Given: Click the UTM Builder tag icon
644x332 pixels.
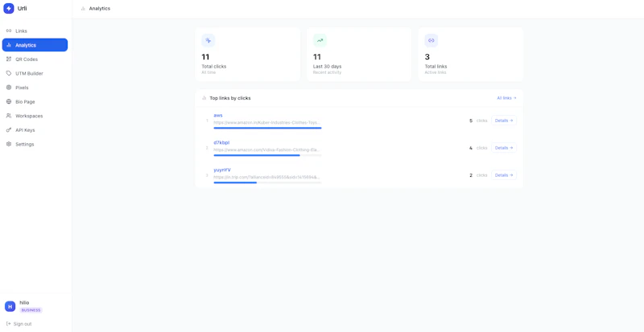Looking at the screenshot, I should pyautogui.click(x=9, y=73).
